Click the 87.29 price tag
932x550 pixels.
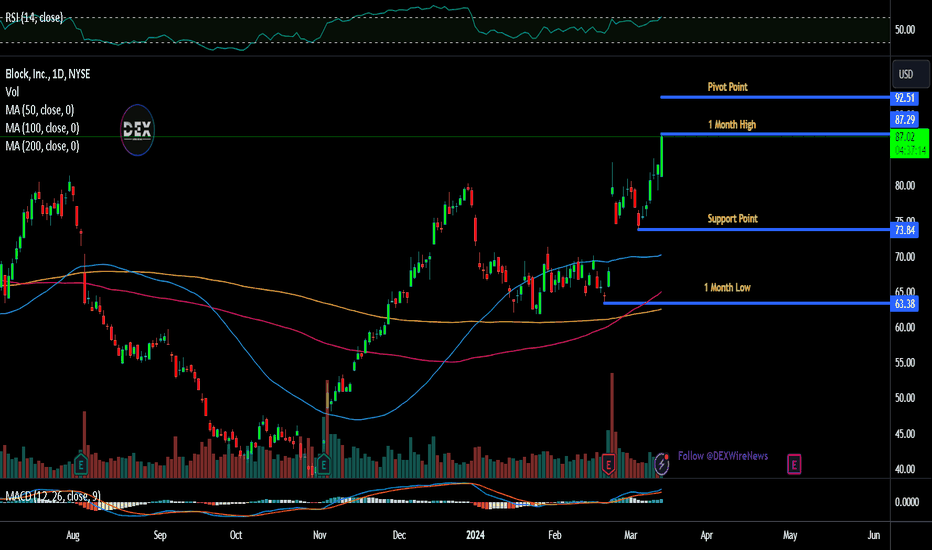[904, 120]
